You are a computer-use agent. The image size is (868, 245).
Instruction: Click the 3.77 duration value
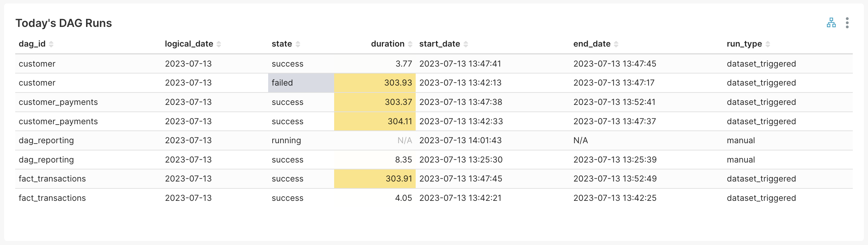pos(404,64)
